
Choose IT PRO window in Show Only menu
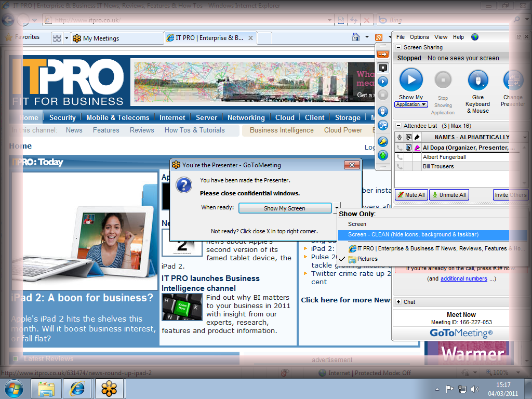(x=433, y=249)
